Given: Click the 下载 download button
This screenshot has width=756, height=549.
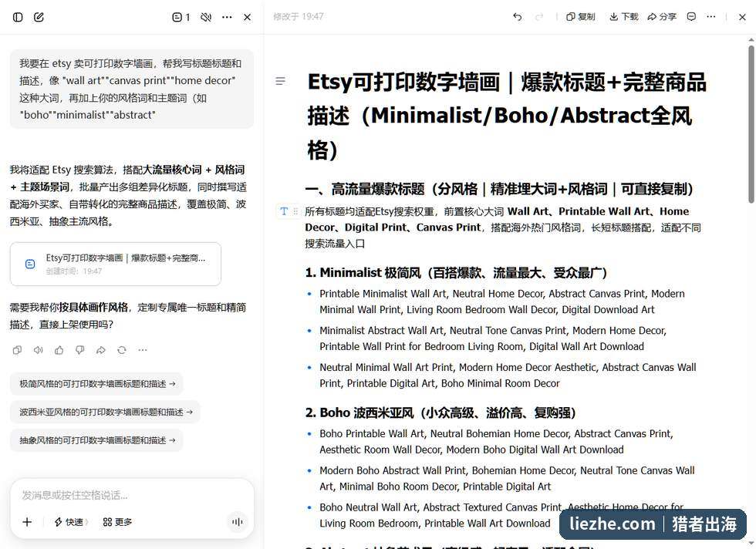Looking at the screenshot, I should click(x=624, y=17).
